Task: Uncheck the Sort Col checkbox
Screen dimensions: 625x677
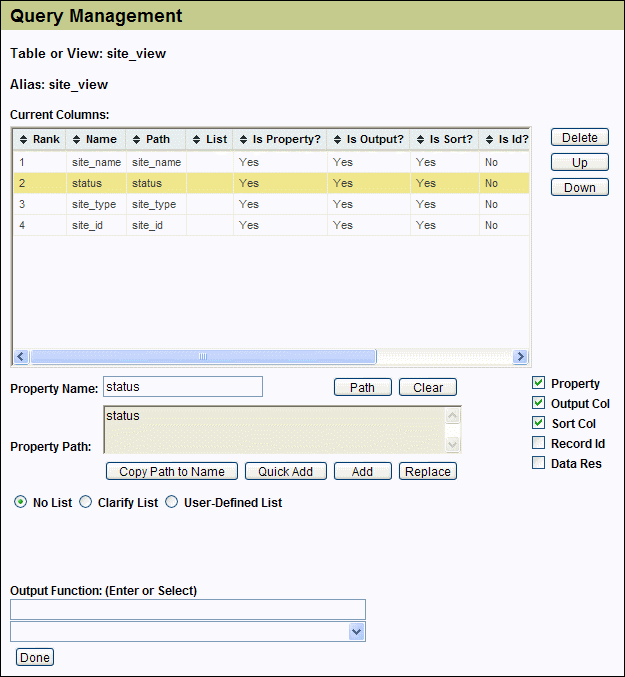Action: click(x=538, y=422)
